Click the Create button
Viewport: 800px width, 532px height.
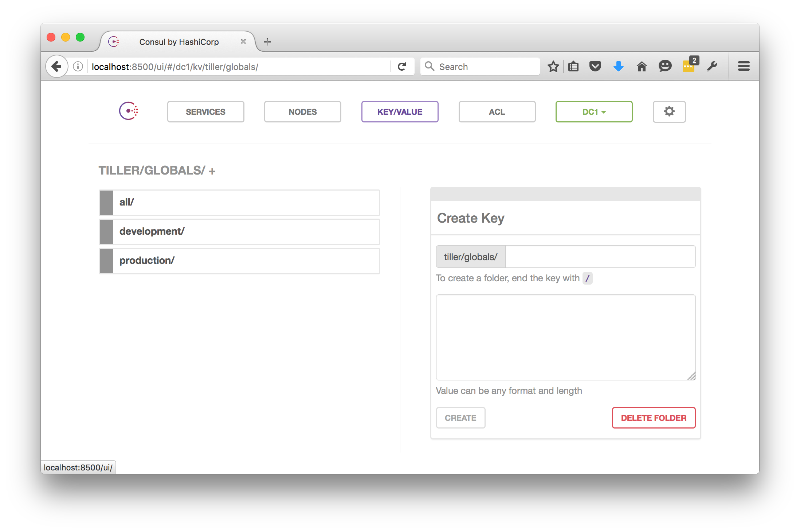pos(460,418)
